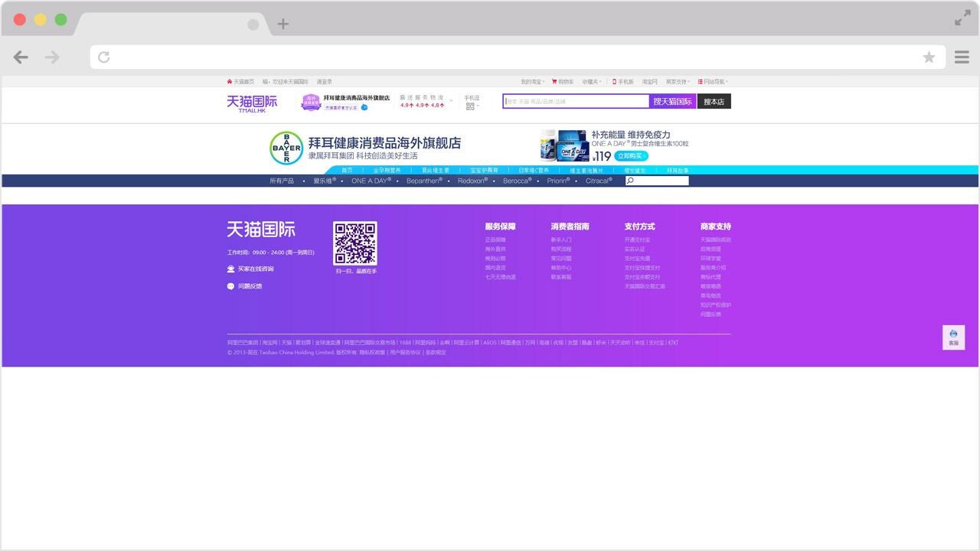
Task: Open the 手机逛 QR code dropdown
Action: pyautogui.click(x=471, y=103)
